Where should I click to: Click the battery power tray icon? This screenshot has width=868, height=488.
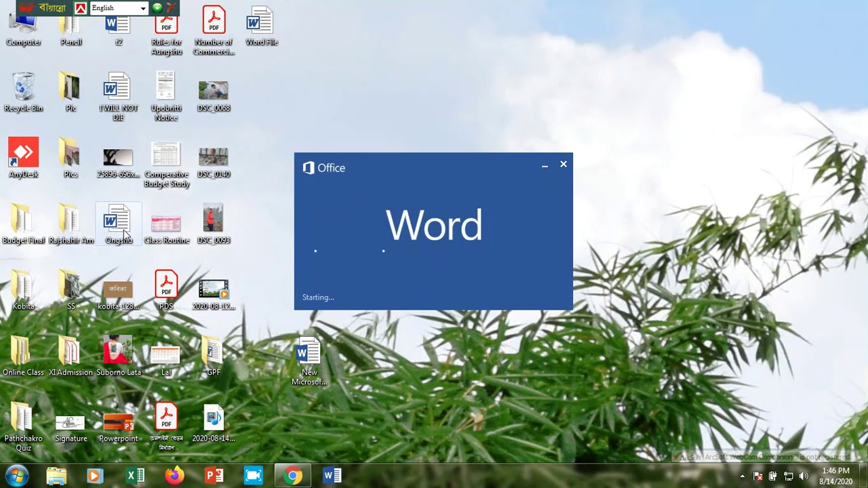click(x=773, y=476)
